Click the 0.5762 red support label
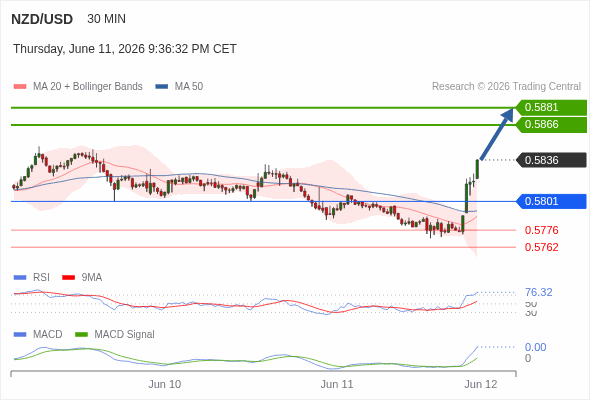 tap(541, 247)
